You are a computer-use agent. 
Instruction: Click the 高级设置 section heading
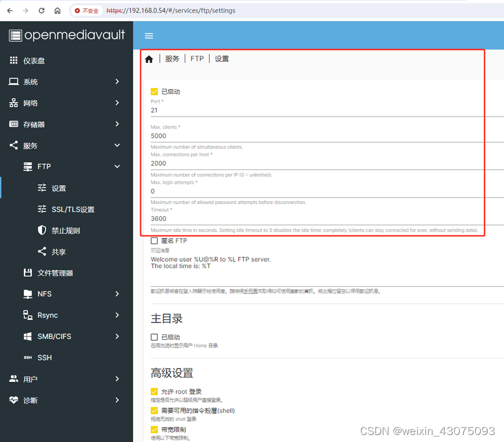[172, 373]
